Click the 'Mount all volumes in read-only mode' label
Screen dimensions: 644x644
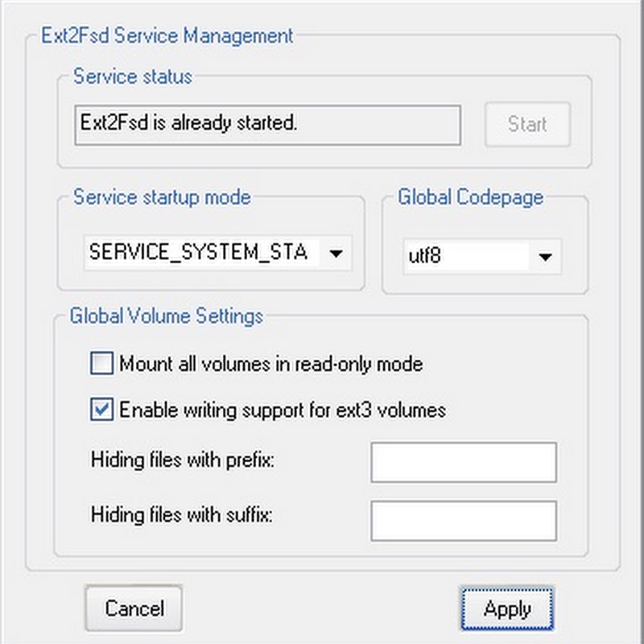tap(271, 364)
